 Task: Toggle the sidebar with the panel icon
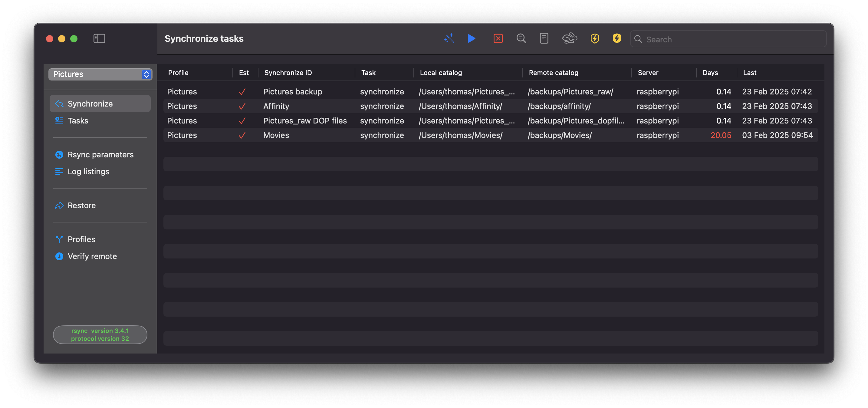click(99, 38)
